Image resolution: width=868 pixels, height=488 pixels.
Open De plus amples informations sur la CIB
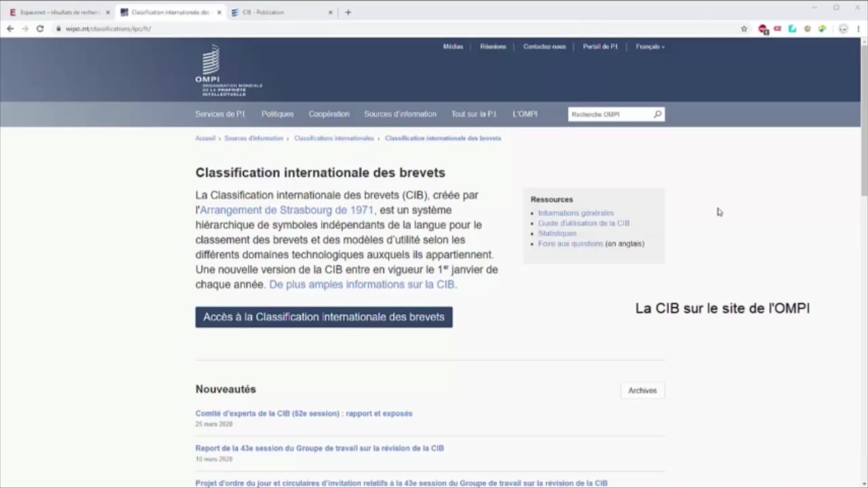[x=363, y=285]
